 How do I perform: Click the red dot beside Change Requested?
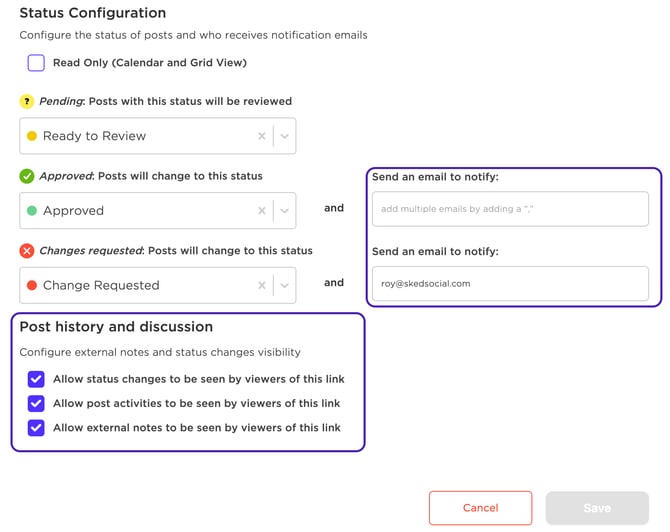tap(32, 286)
